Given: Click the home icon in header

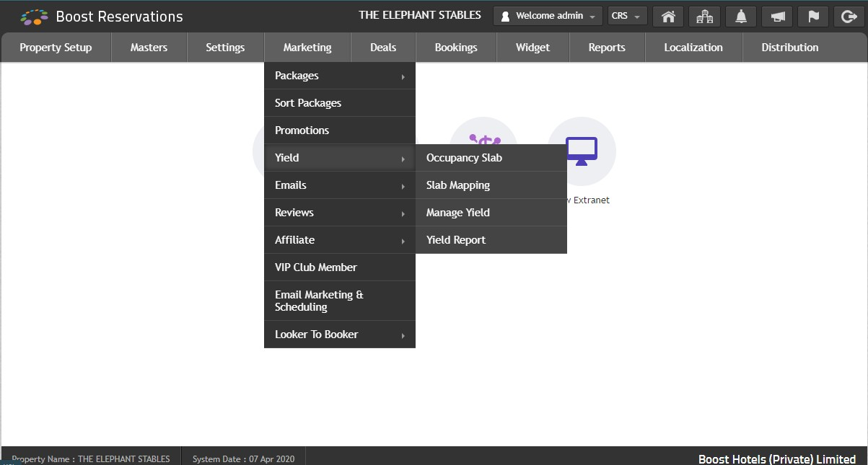Looking at the screenshot, I should tap(668, 16).
